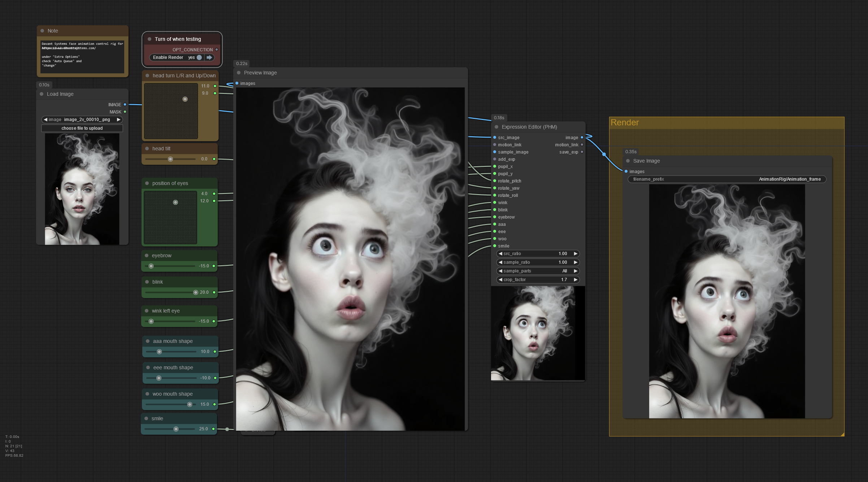Click choose file to upload button
The image size is (868, 482).
(x=82, y=128)
